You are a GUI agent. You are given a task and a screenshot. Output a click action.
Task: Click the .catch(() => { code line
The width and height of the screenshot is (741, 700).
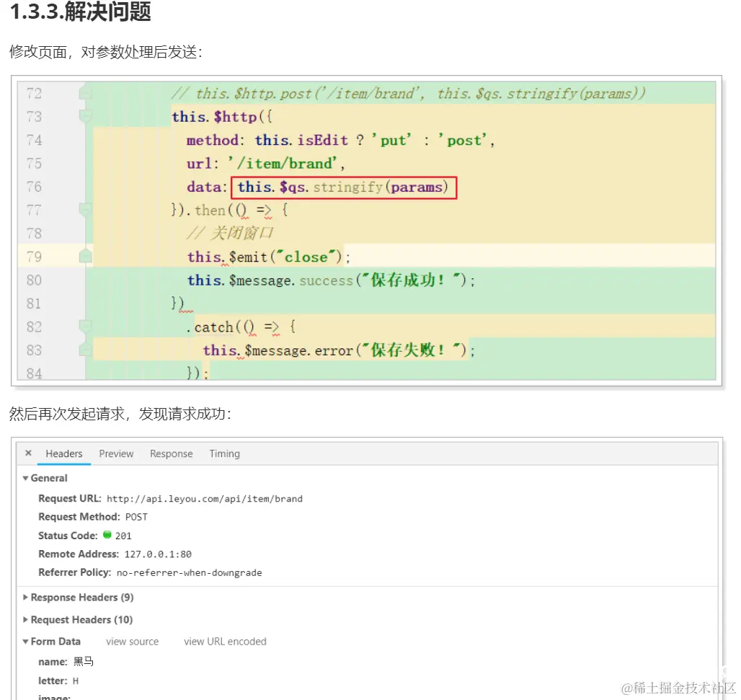(x=241, y=327)
